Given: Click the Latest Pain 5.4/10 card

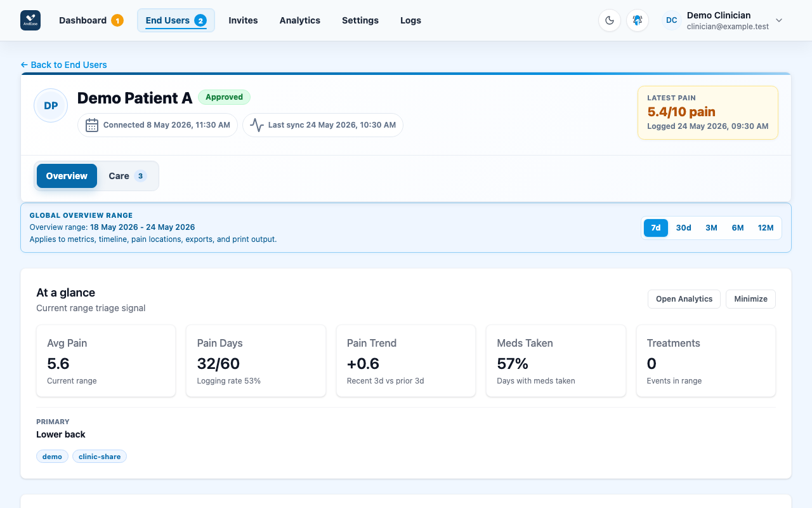Looking at the screenshot, I should (708, 112).
